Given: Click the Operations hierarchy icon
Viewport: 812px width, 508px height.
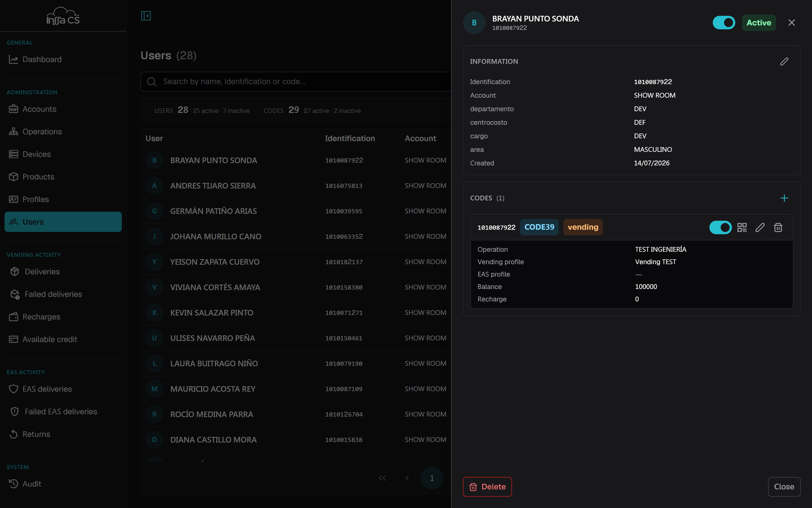Looking at the screenshot, I should [x=14, y=132].
